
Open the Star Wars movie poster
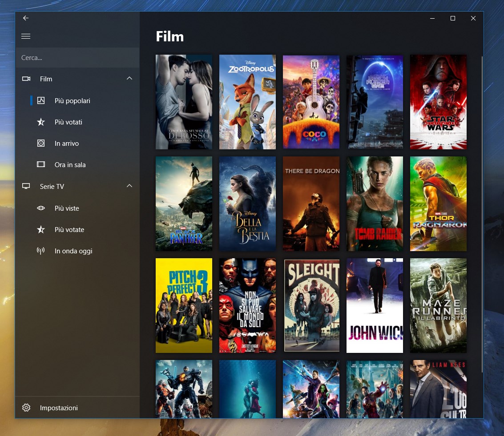[x=439, y=102]
